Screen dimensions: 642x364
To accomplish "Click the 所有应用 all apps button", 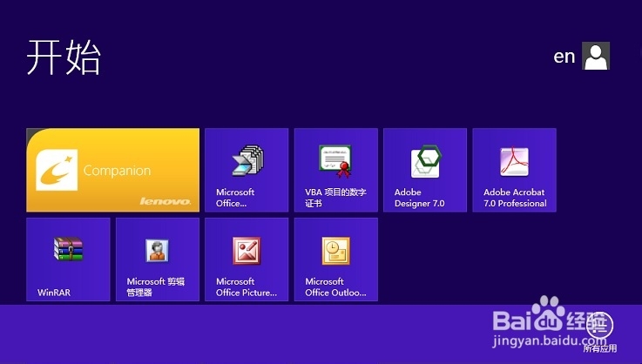I will 600,331.
